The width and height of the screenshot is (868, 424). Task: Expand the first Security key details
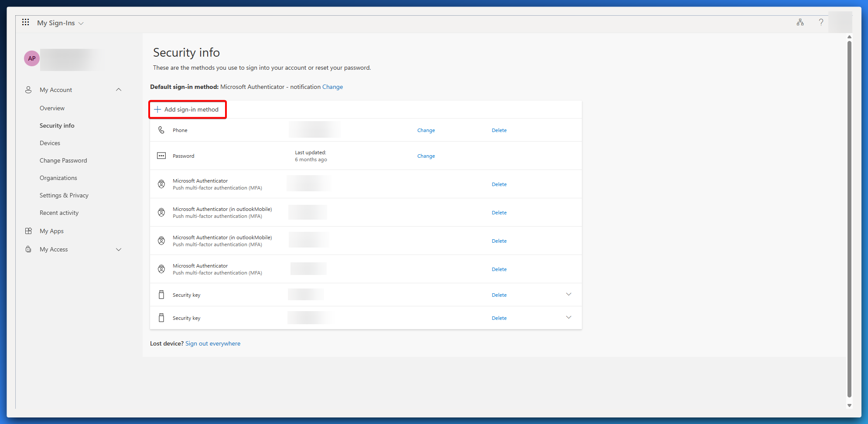(568, 295)
